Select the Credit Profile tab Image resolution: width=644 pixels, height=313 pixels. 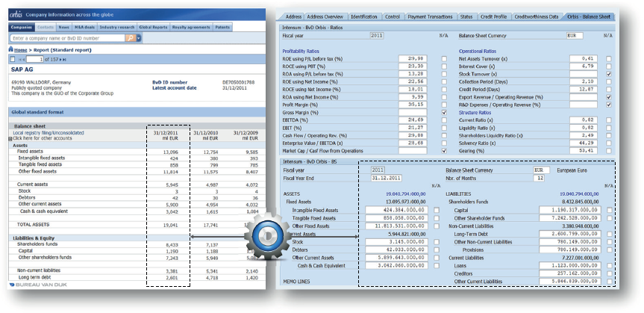pyautogui.click(x=494, y=17)
